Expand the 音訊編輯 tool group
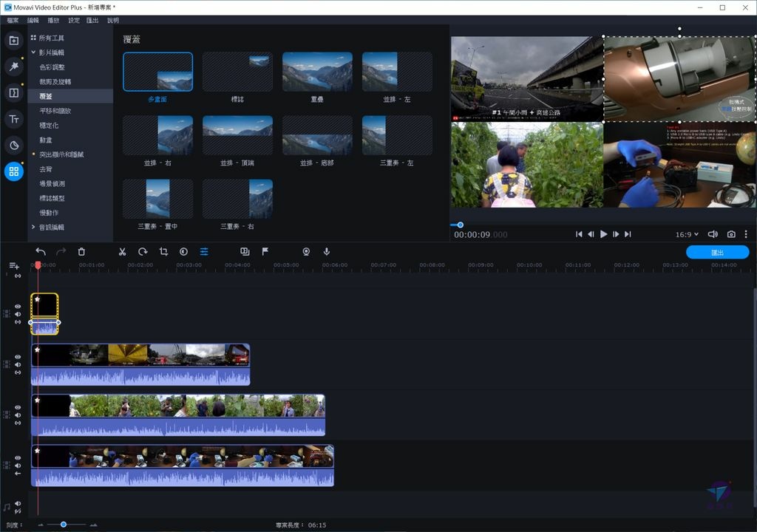 click(33, 227)
